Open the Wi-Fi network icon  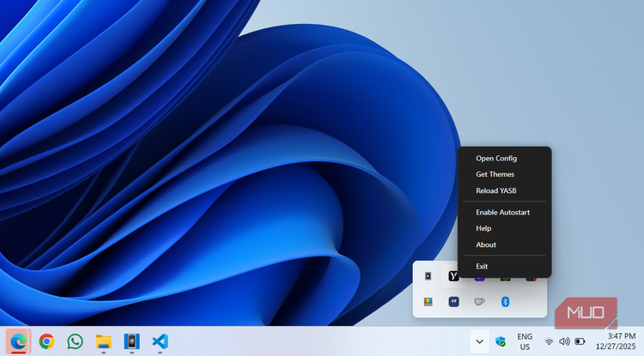coord(549,341)
